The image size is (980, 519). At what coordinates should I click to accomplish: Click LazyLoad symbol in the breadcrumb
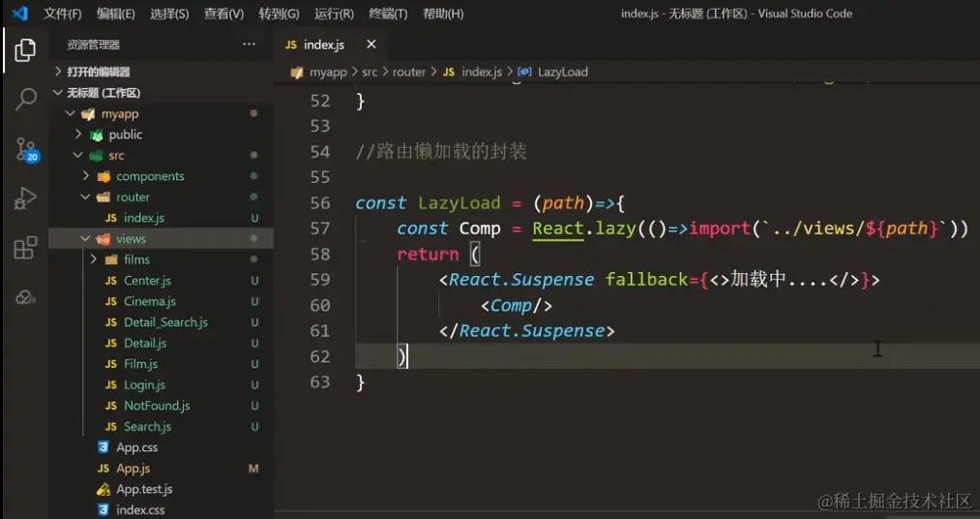(562, 72)
